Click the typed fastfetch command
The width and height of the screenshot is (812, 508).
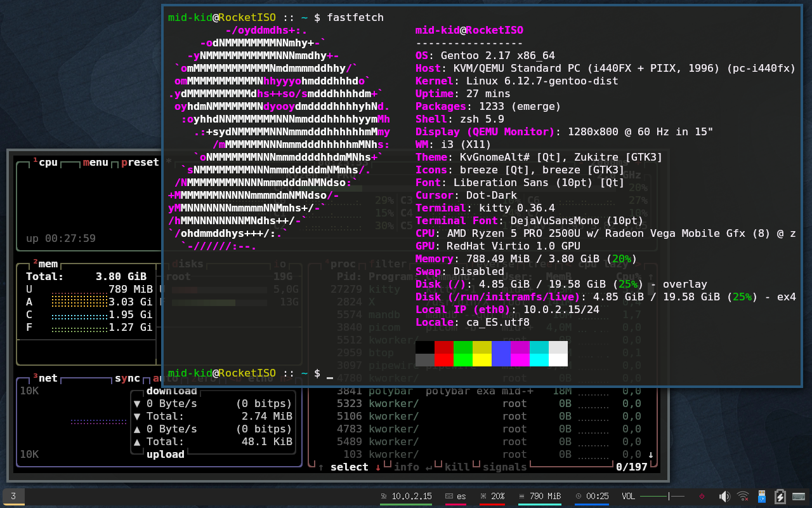[355, 17]
